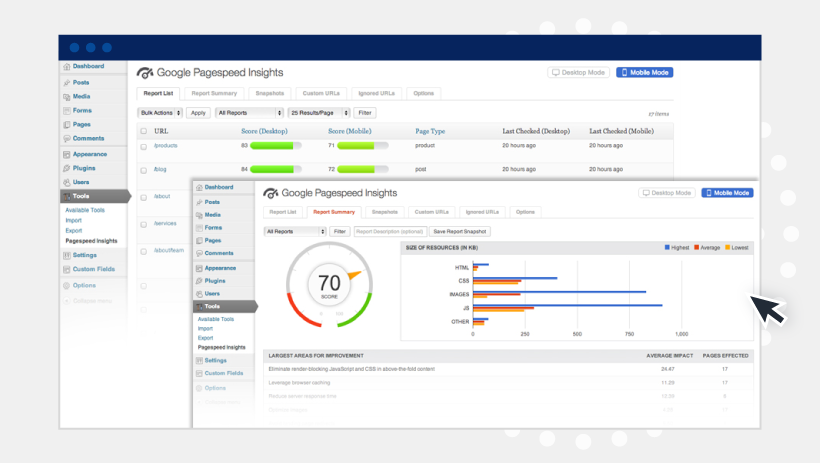Image resolution: width=820 pixels, height=463 pixels.
Task: Click the blue Highest legend swatch
Action: pyautogui.click(x=667, y=247)
